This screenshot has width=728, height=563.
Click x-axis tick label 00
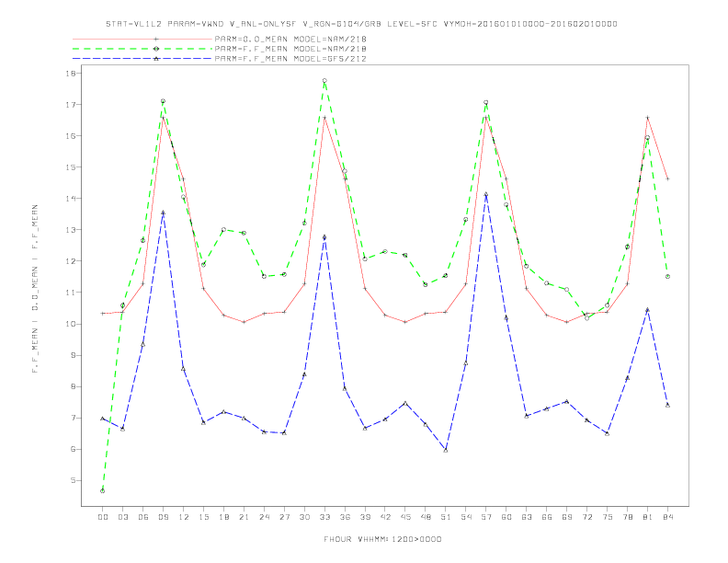103,517
